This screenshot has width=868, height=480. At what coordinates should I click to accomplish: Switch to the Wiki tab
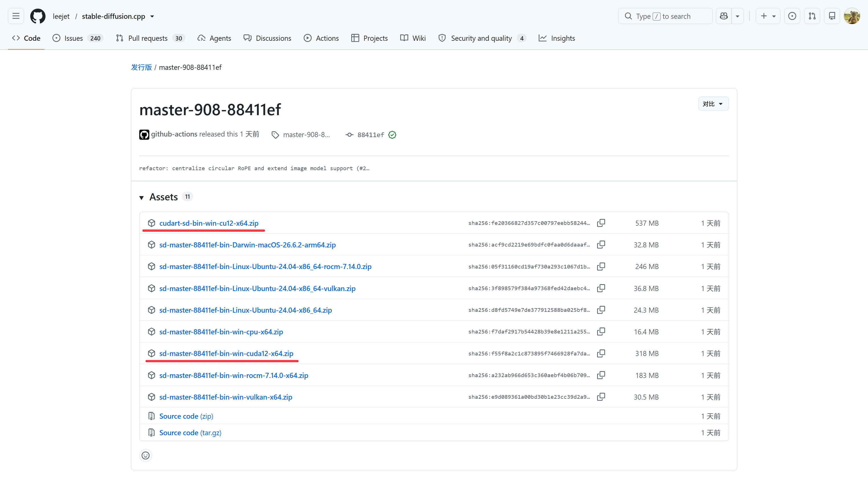click(x=413, y=38)
